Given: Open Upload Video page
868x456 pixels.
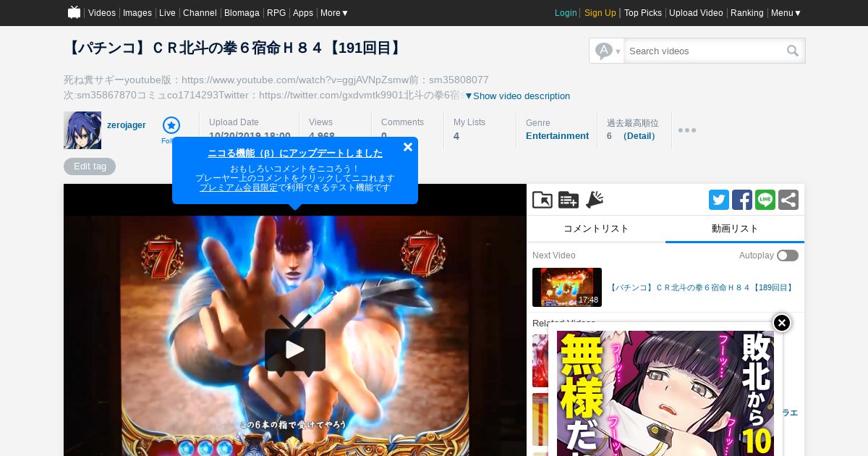Looking at the screenshot, I should [696, 13].
